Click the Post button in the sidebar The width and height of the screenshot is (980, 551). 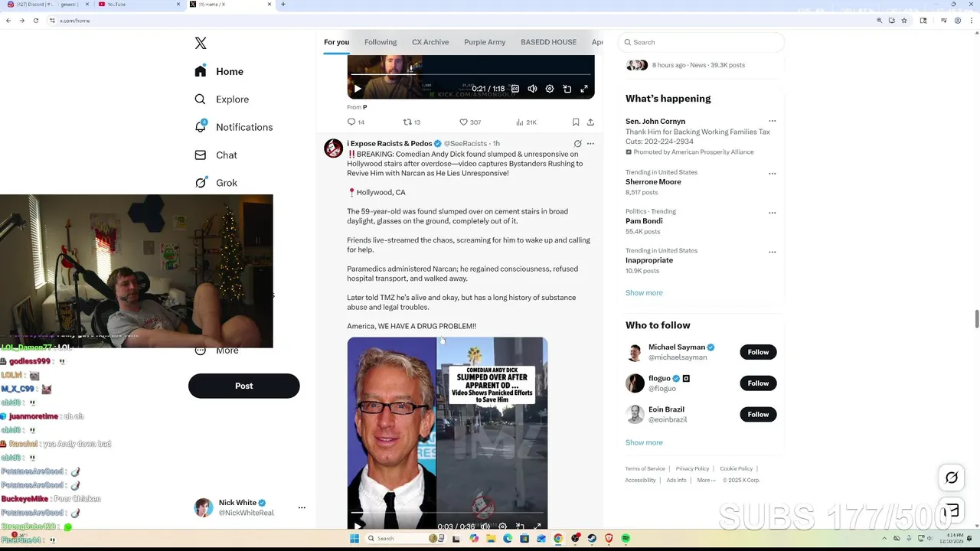click(243, 386)
